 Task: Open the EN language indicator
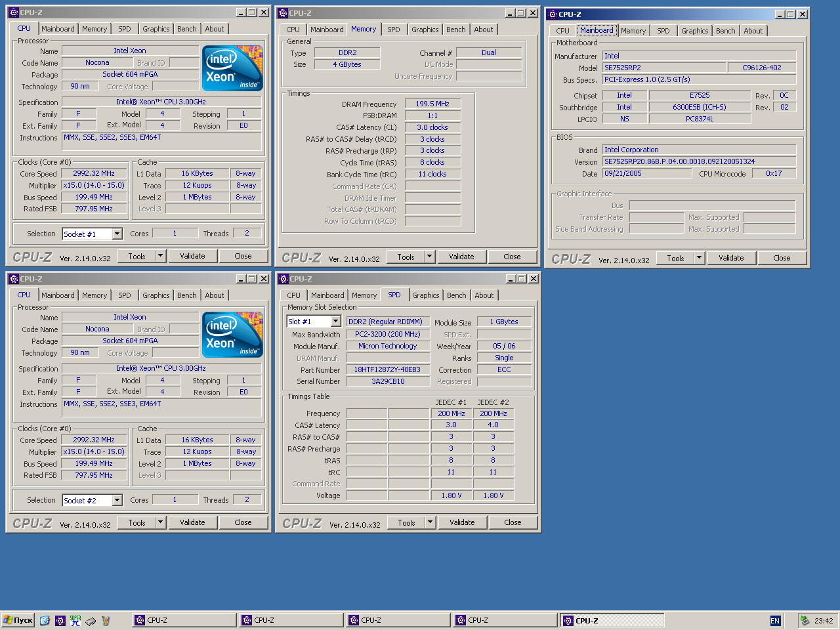(x=775, y=621)
